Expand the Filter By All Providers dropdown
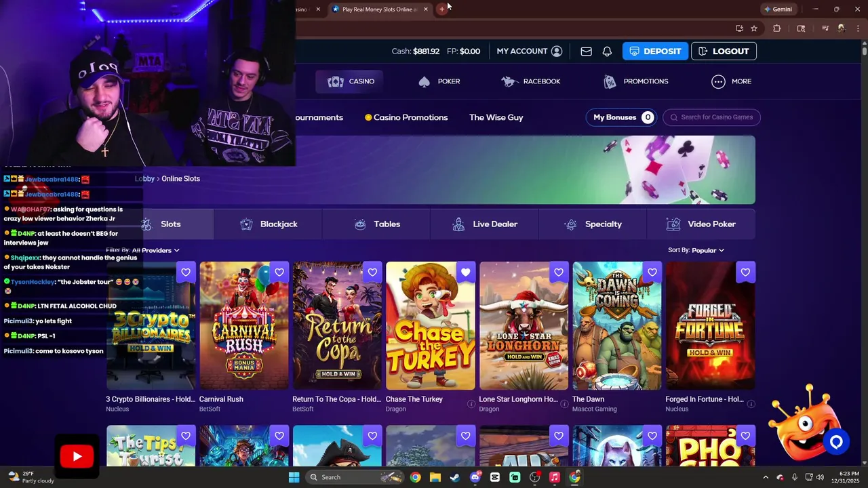The image size is (868, 488). click(142, 250)
